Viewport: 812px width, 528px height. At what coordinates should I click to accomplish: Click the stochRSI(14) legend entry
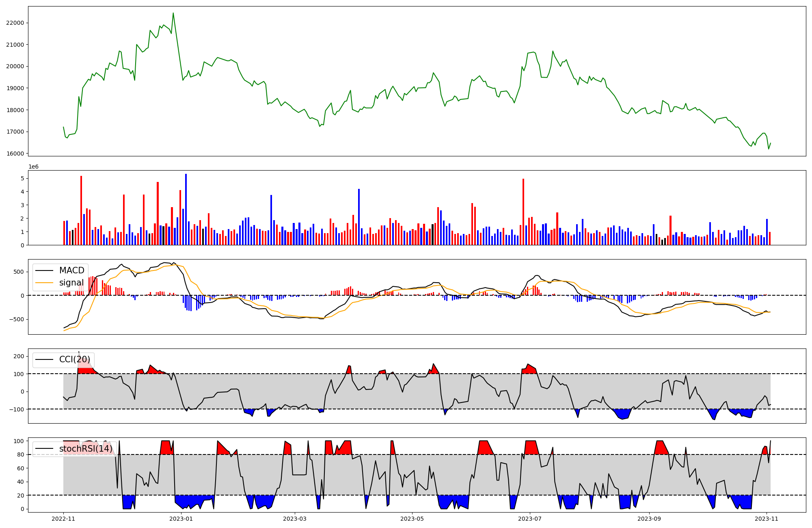coord(86,449)
